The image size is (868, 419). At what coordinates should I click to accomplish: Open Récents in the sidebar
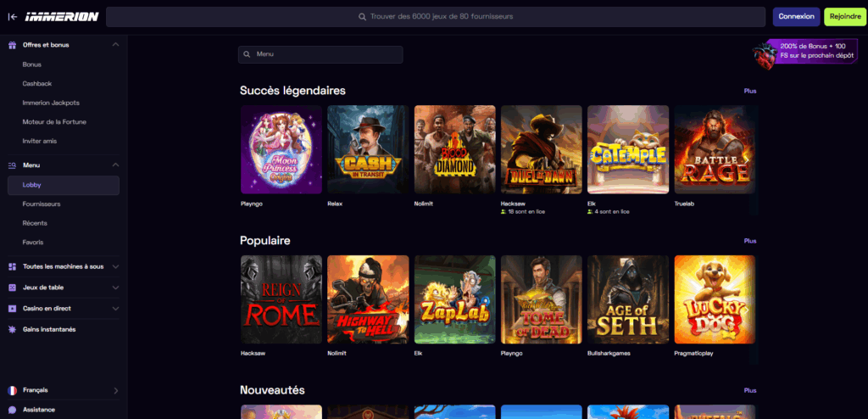[35, 223]
